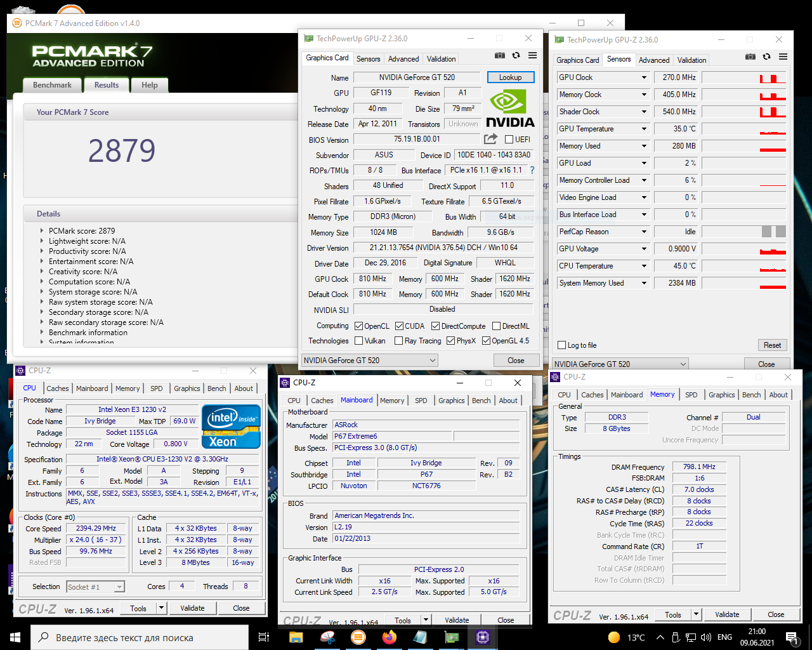This screenshot has width=812, height=650.
Task: Toggle the Vulkan checkbox
Action: point(358,340)
